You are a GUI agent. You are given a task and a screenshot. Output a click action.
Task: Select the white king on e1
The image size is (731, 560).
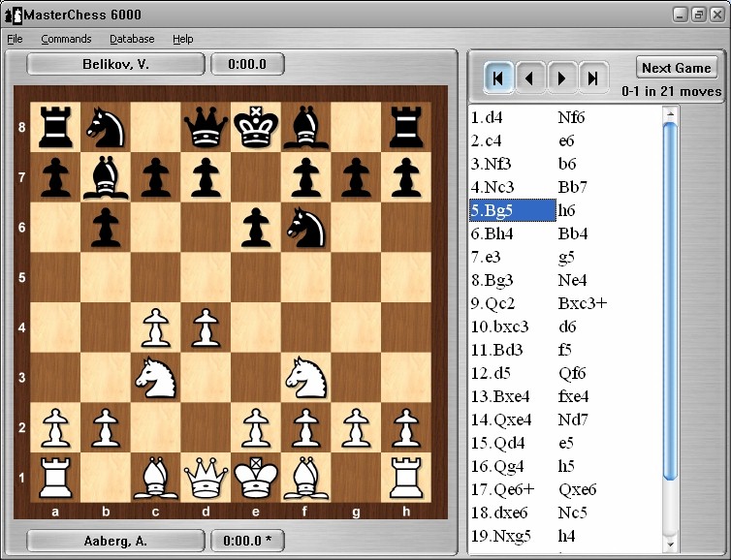pos(255,477)
